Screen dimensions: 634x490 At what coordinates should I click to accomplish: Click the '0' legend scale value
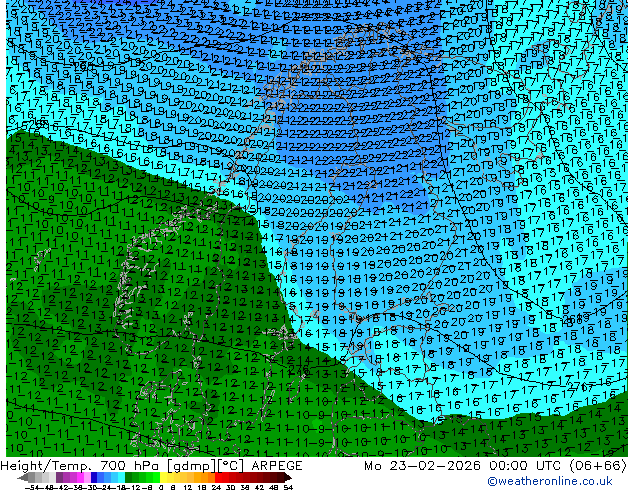pyautogui.click(x=161, y=488)
